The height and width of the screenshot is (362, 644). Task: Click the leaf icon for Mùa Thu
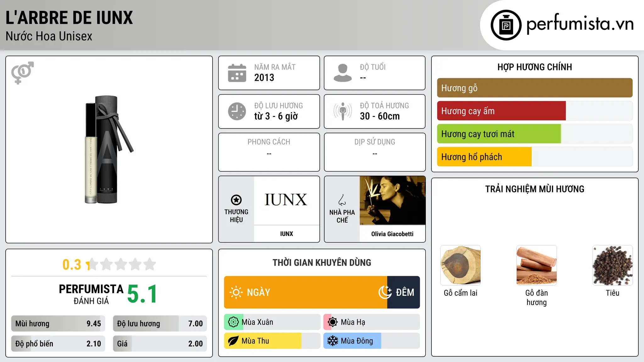233,341
